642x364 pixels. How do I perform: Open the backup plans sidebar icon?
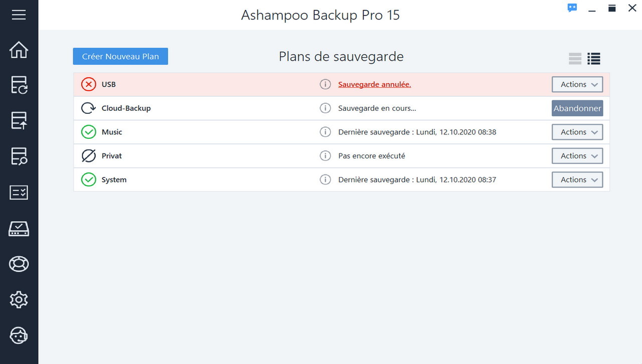pos(19,85)
